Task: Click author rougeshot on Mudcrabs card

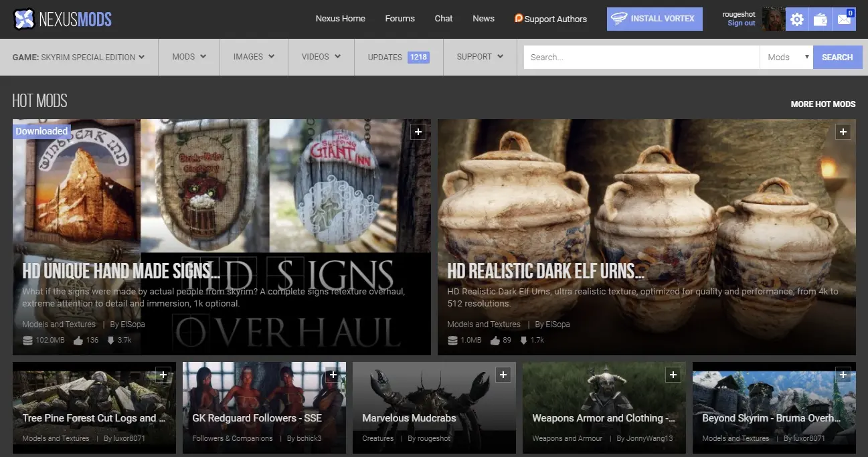Action: 434,439
